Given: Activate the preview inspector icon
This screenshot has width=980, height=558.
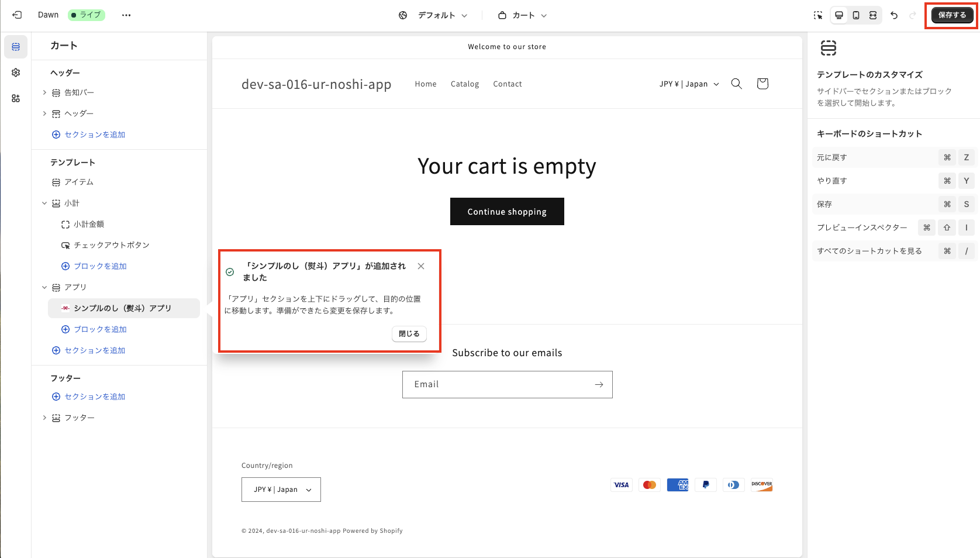Looking at the screenshot, I should 818,15.
